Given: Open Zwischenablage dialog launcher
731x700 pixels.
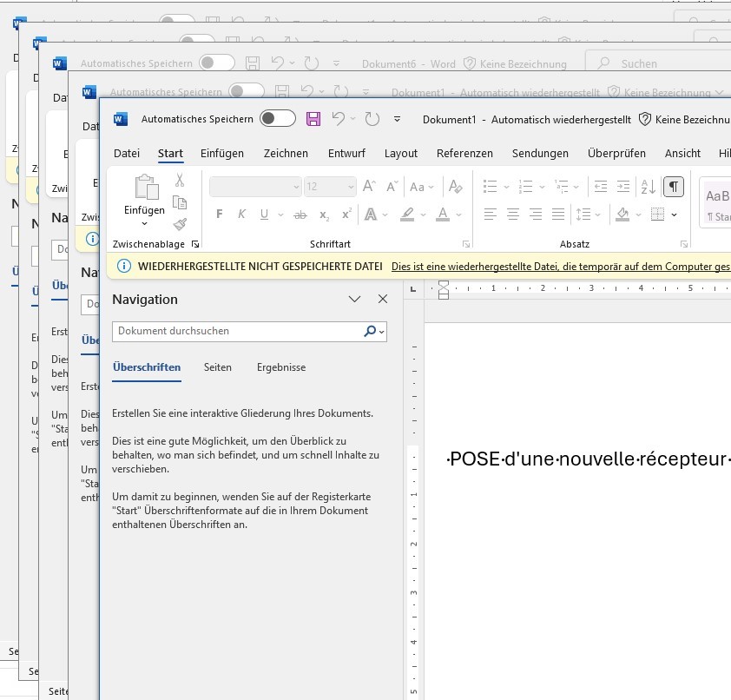Looking at the screenshot, I should [195, 244].
